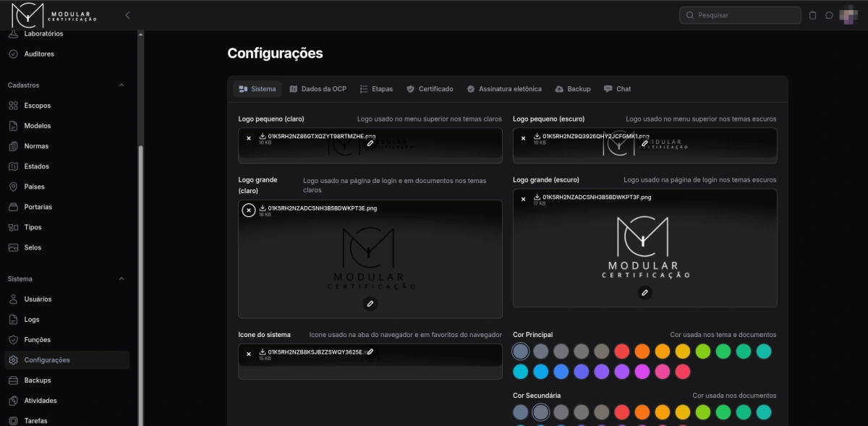This screenshot has width=868, height=426.
Task: Switch to the Certificado tab
Action: [x=430, y=88]
